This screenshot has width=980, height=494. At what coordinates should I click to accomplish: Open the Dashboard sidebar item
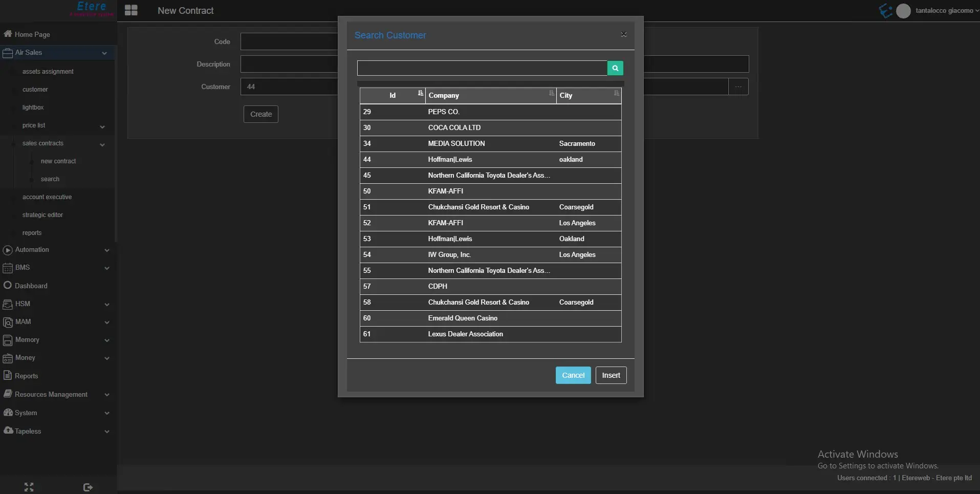click(31, 286)
